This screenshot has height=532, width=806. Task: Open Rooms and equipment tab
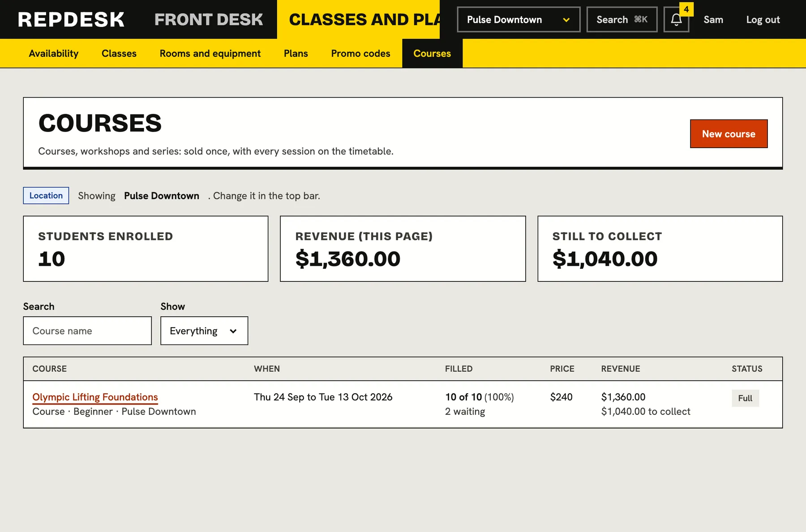(x=210, y=53)
